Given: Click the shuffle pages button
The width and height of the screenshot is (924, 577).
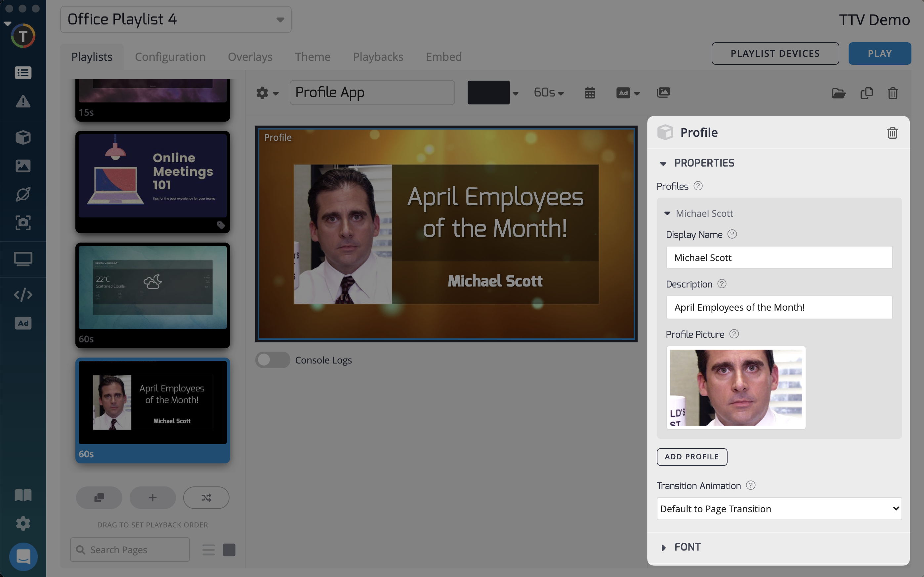Looking at the screenshot, I should coord(206,498).
